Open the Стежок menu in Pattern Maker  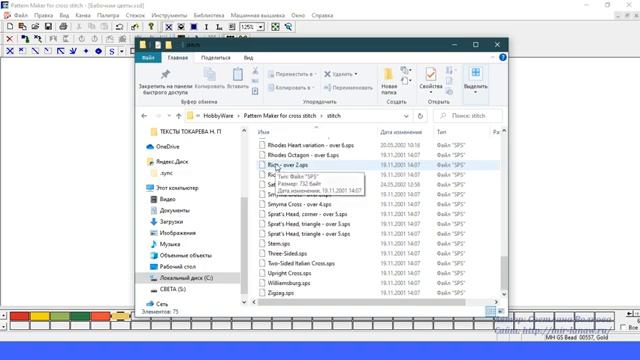[135, 15]
